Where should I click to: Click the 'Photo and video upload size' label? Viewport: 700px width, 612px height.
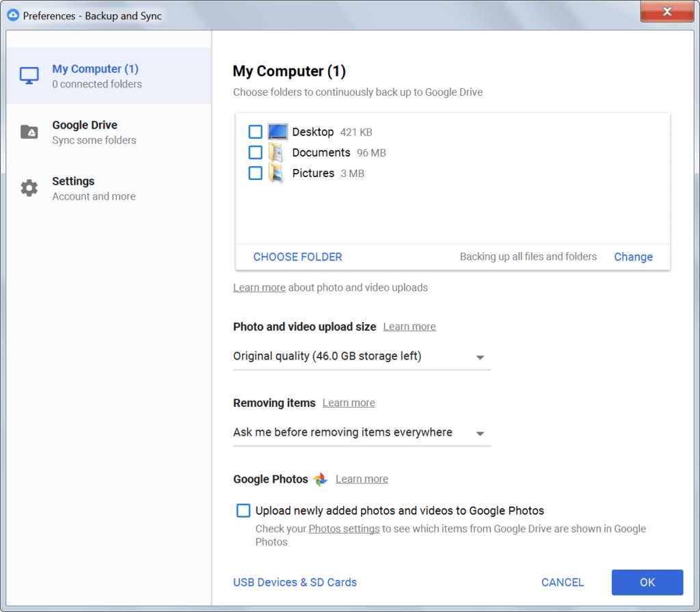(x=304, y=327)
